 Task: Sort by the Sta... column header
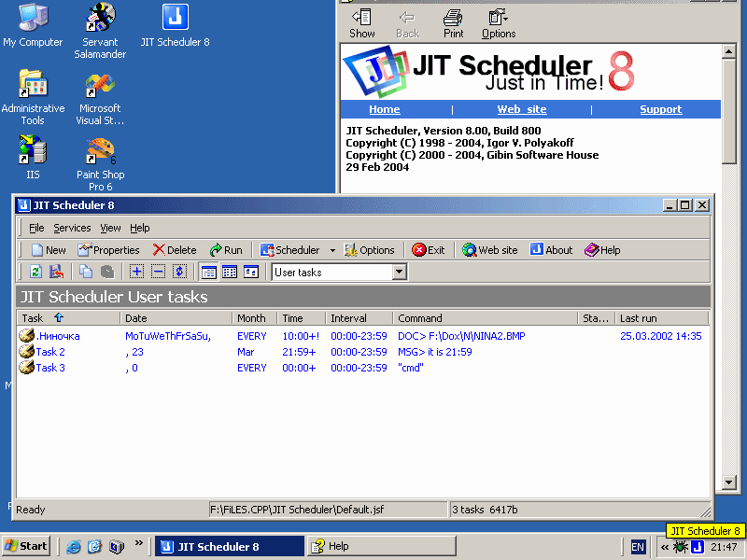[596, 318]
